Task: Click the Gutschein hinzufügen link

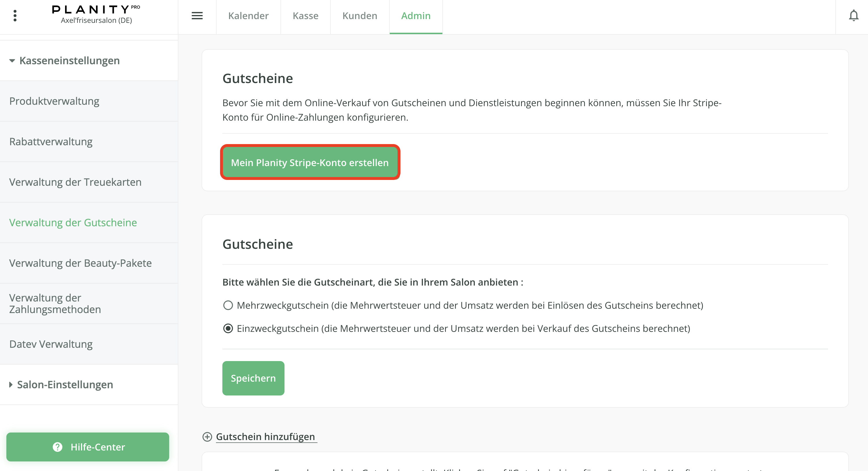Action: [x=265, y=437]
